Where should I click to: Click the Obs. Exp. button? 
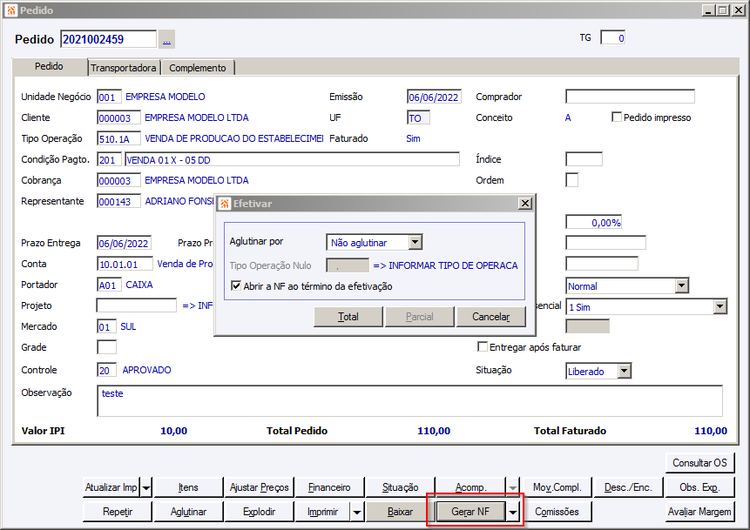pyautogui.click(x=699, y=487)
